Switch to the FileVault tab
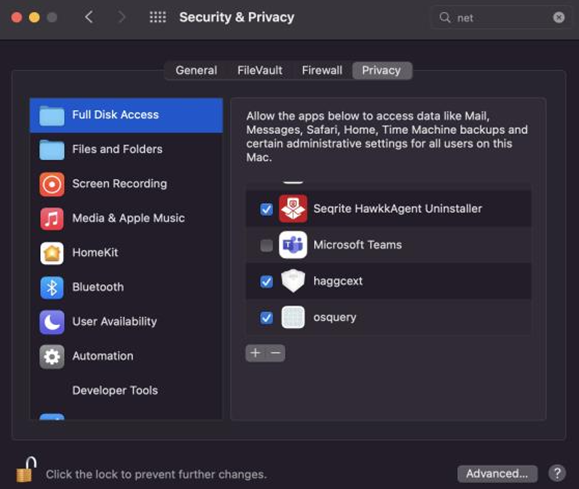The image size is (579, 489). point(260,71)
